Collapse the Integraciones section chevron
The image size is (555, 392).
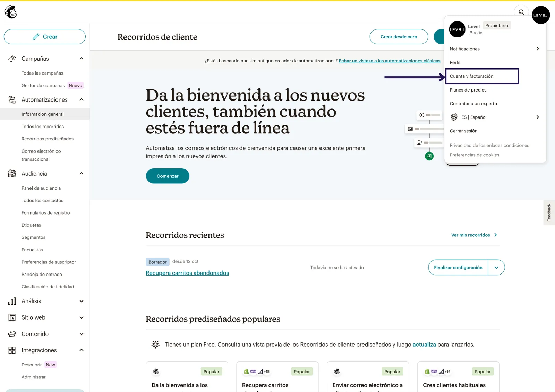82,350
